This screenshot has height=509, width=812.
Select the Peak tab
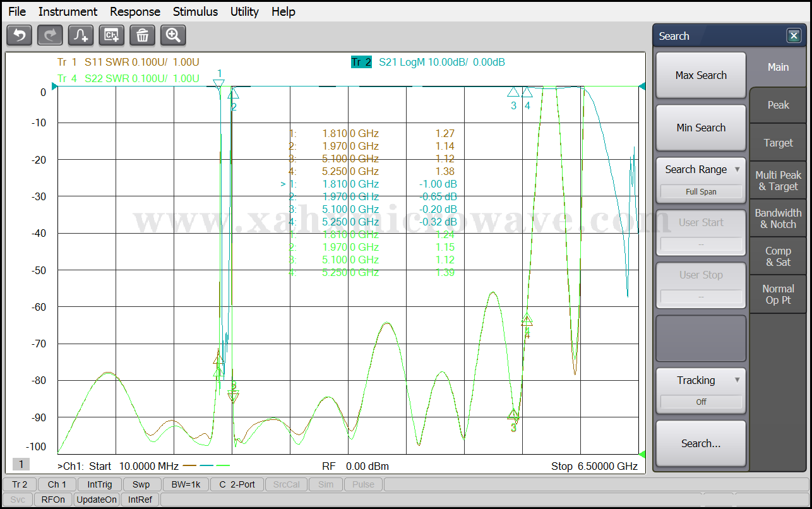click(778, 105)
